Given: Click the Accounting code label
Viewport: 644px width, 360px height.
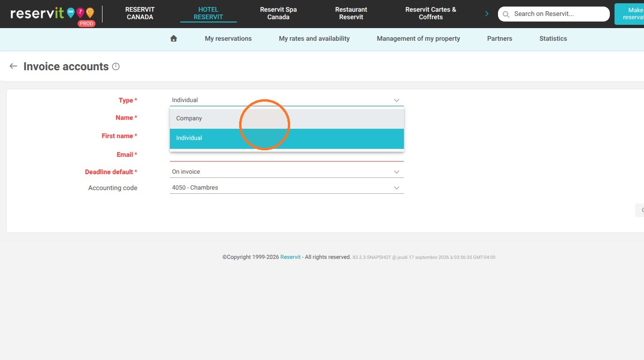Looking at the screenshot, I should [x=113, y=188].
